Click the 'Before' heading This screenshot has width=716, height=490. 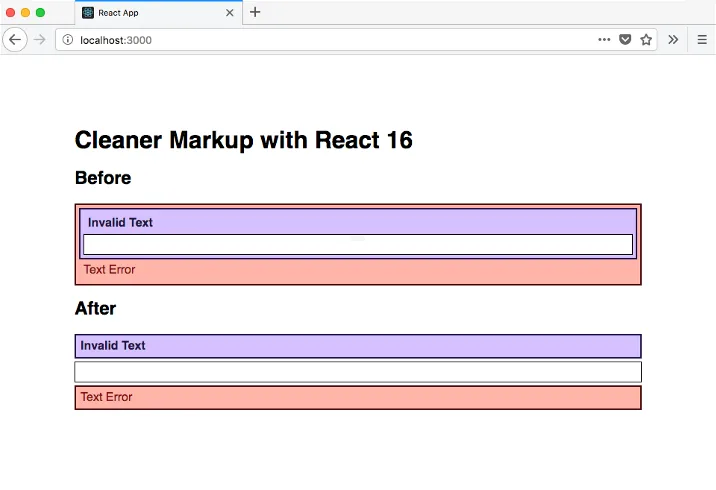pyautogui.click(x=103, y=178)
